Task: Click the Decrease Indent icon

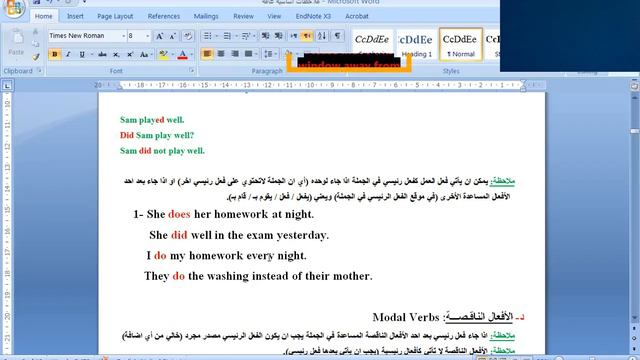Action: coord(265,36)
